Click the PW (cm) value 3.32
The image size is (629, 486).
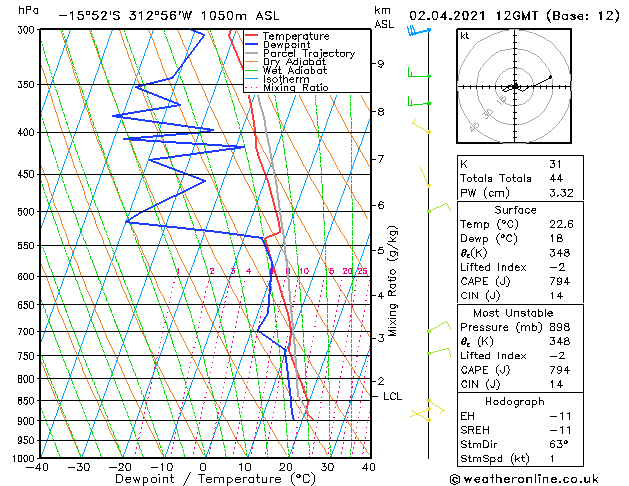tap(561, 193)
